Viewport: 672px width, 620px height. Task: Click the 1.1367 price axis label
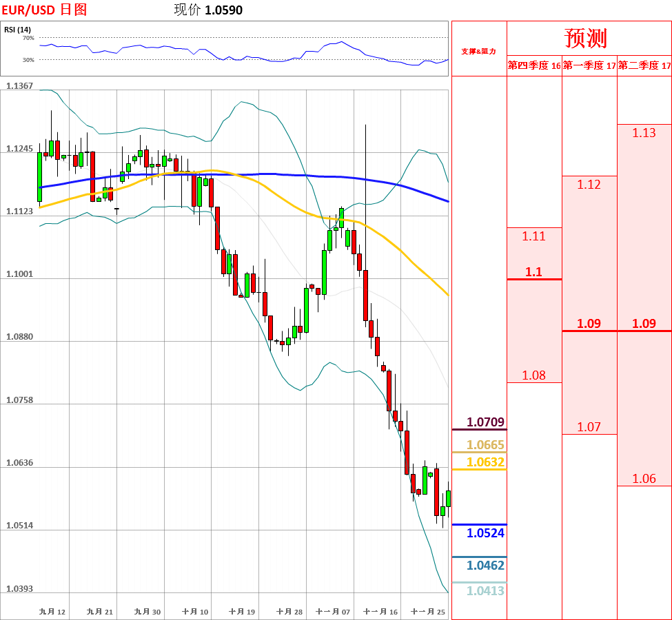[x=19, y=85]
